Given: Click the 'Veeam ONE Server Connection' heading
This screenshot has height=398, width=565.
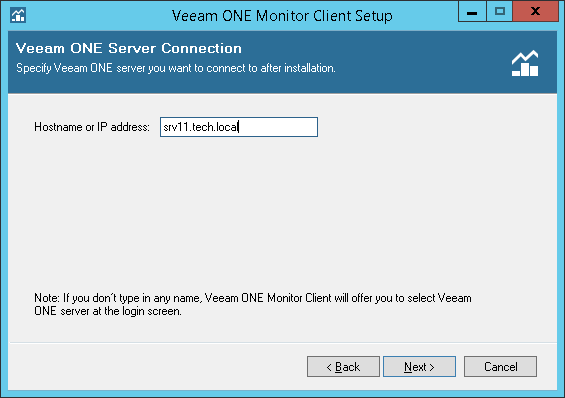Looking at the screenshot, I should click(x=129, y=48).
